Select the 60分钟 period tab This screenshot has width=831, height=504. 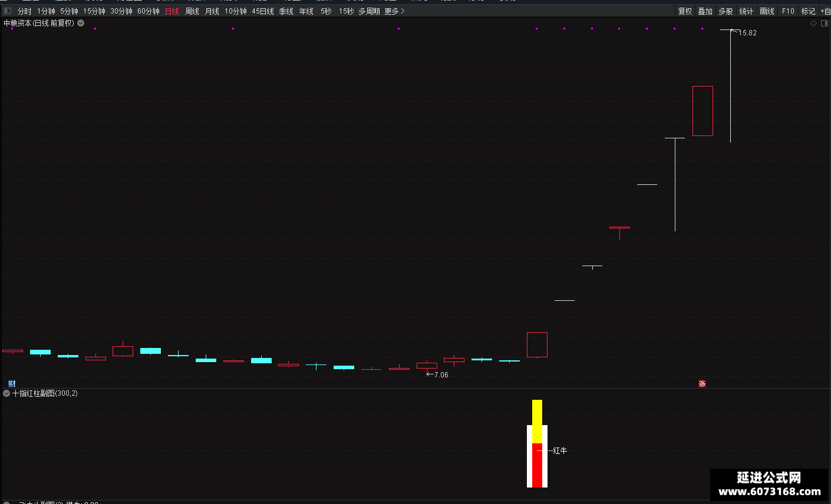point(149,11)
